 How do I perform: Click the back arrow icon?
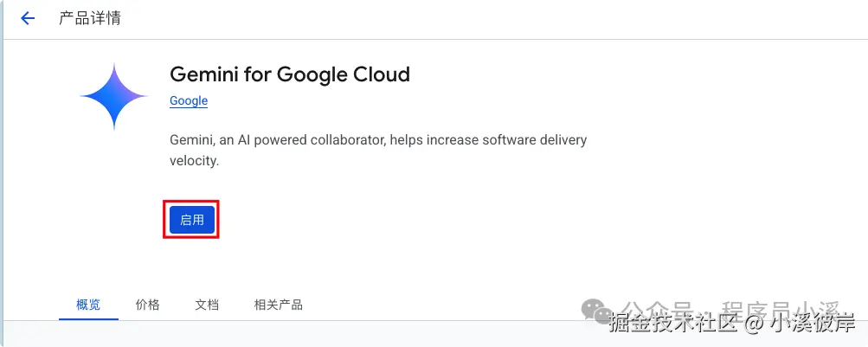pos(28,18)
